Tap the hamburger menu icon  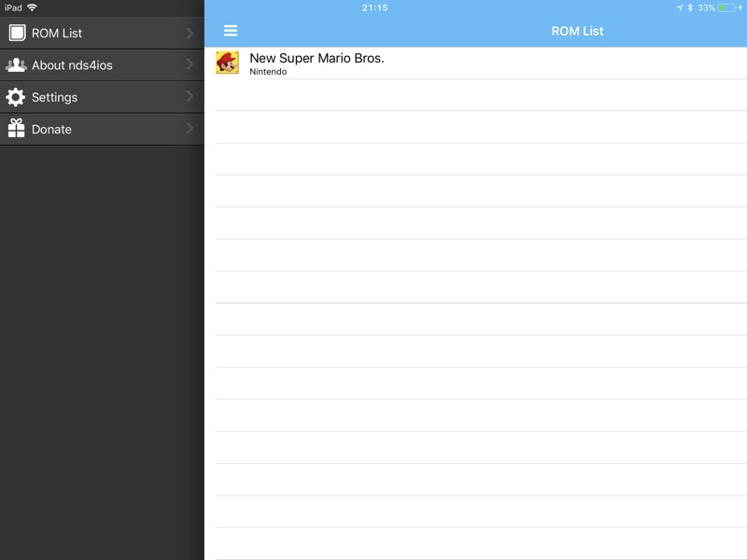231,31
